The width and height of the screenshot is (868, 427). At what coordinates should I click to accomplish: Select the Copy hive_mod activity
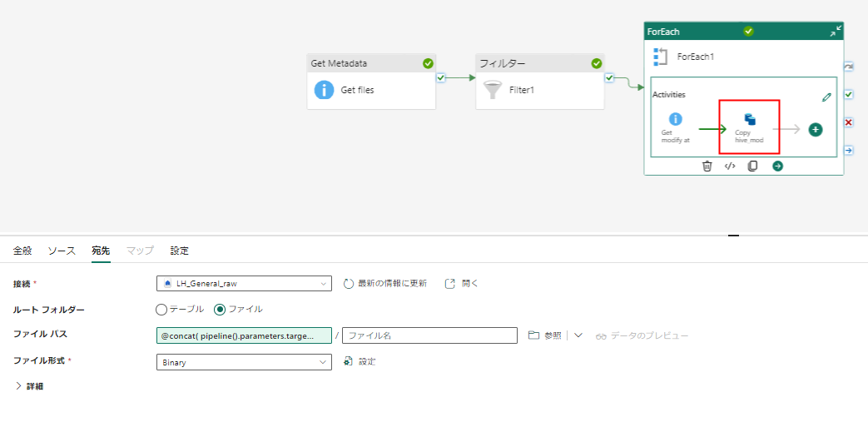pyautogui.click(x=749, y=128)
